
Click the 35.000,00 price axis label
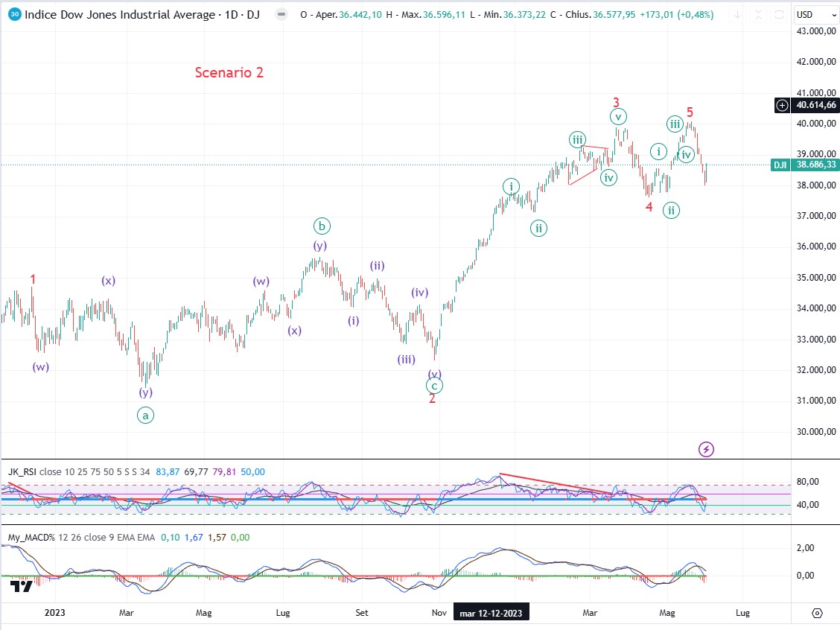click(x=816, y=278)
